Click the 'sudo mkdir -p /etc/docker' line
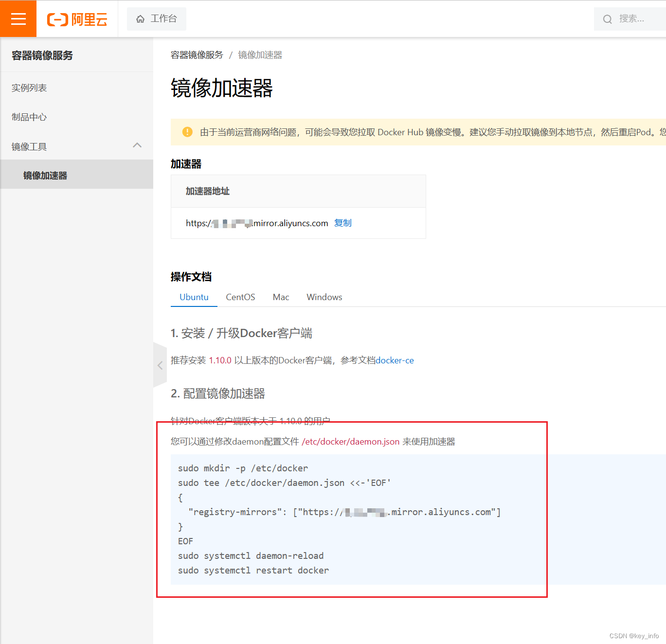This screenshot has height=644, width=666. pyautogui.click(x=243, y=468)
